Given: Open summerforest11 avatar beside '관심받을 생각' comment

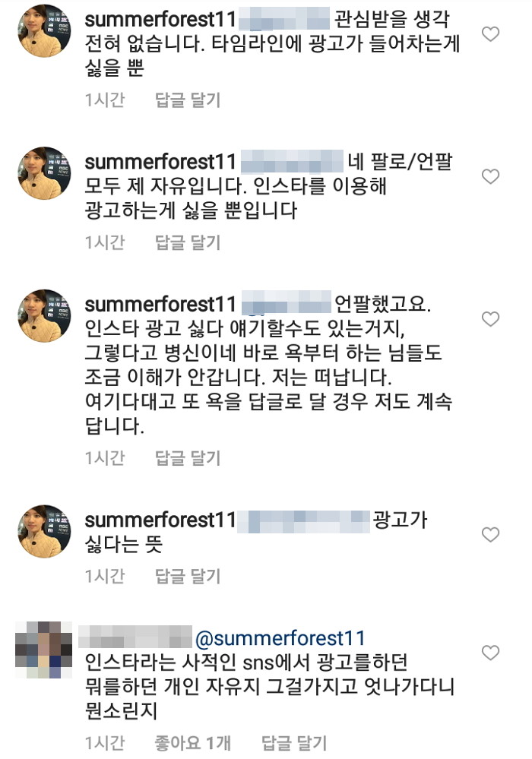Looking at the screenshot, I should click(x=44, y=30).
